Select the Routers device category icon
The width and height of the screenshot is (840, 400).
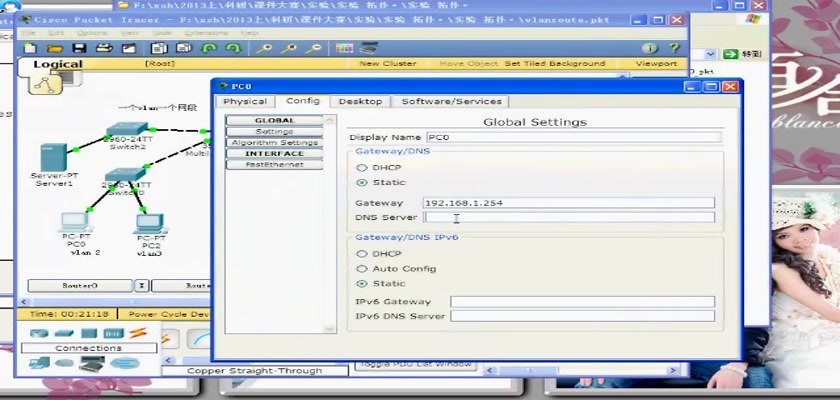[39, 333]
